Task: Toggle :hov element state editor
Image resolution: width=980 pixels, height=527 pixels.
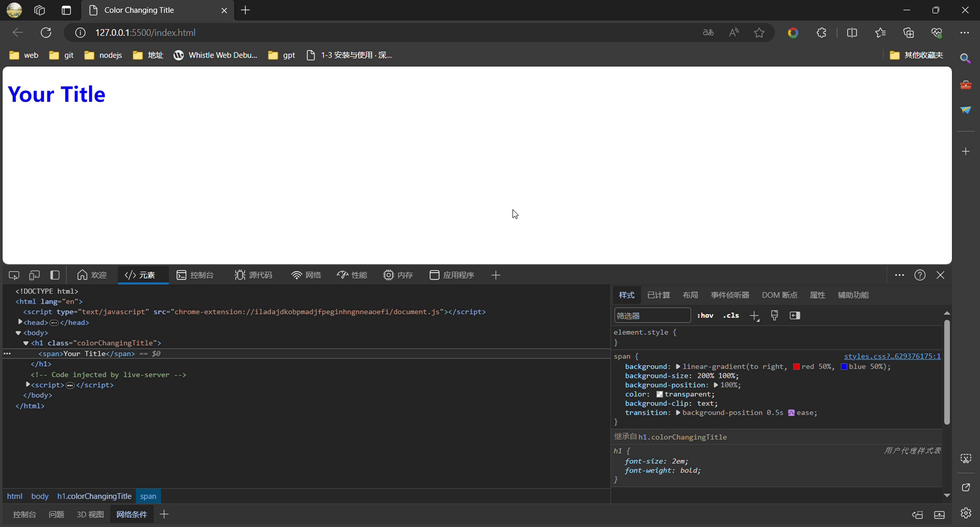Action: [705, 316]
